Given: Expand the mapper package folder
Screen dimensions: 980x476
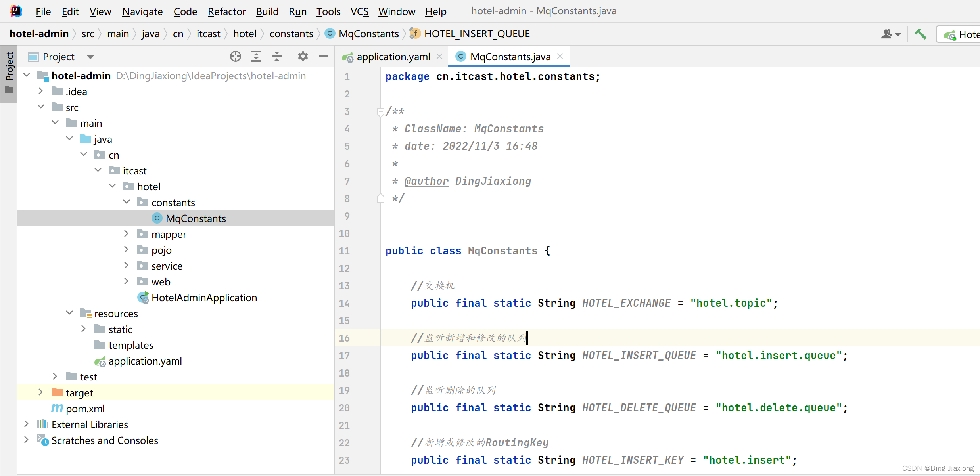Looking at the screenshot, I should point(126,234).
